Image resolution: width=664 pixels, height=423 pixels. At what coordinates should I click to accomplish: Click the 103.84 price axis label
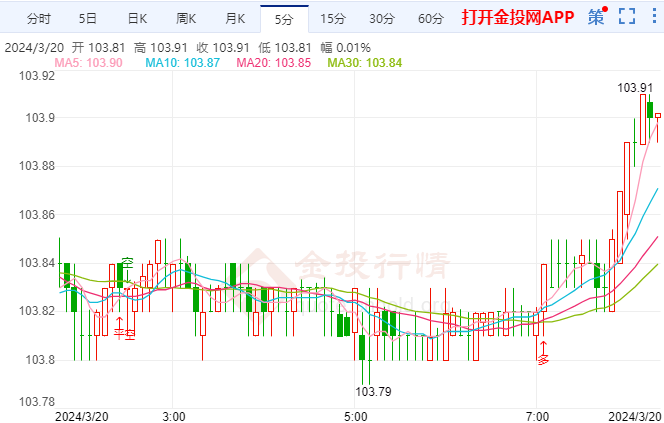point(37,263)
